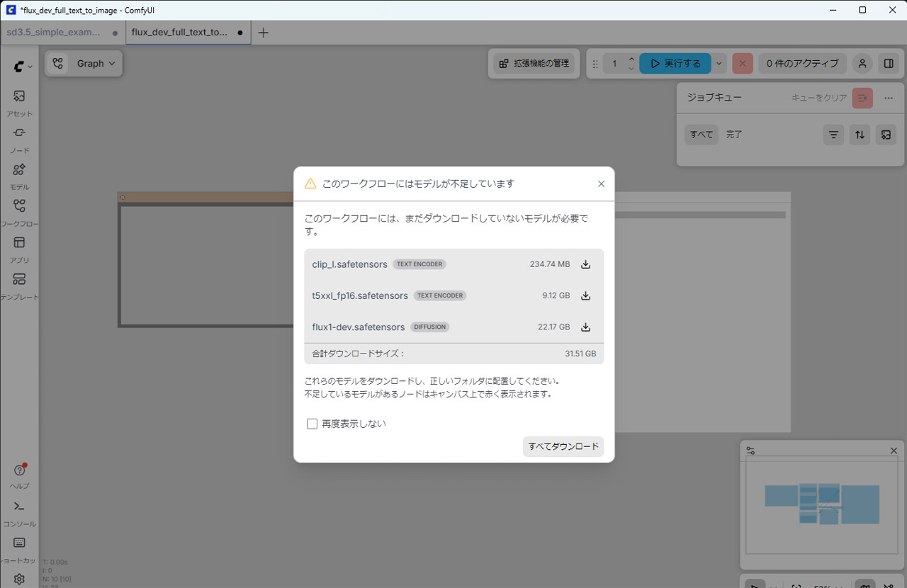Click the ジョブキュー panel title

714,97
